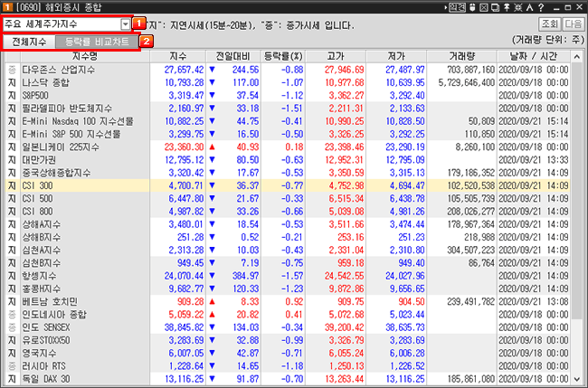Minimize the 해외증시 종합 window

tap(557, 7)
